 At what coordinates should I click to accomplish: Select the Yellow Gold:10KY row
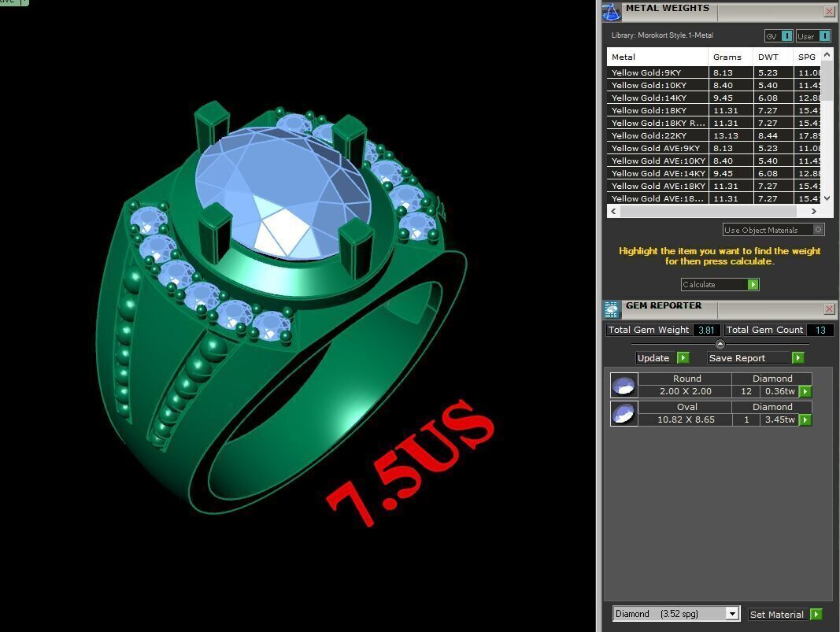tap(714, 85)
